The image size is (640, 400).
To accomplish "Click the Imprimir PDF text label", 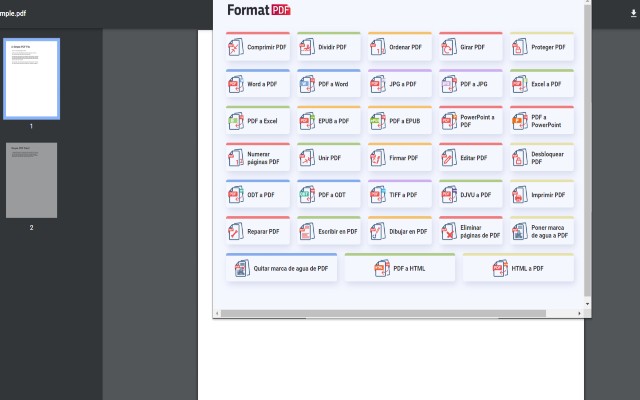I will click(548, 195).
